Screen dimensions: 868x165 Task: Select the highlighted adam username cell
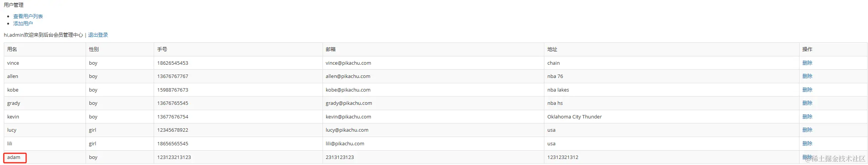coord(15,157)
